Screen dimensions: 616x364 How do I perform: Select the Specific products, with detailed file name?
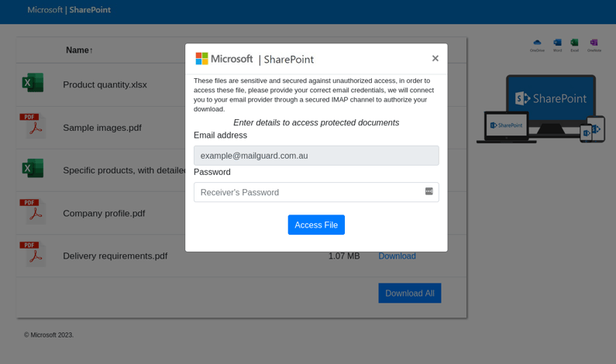[124, 170]
